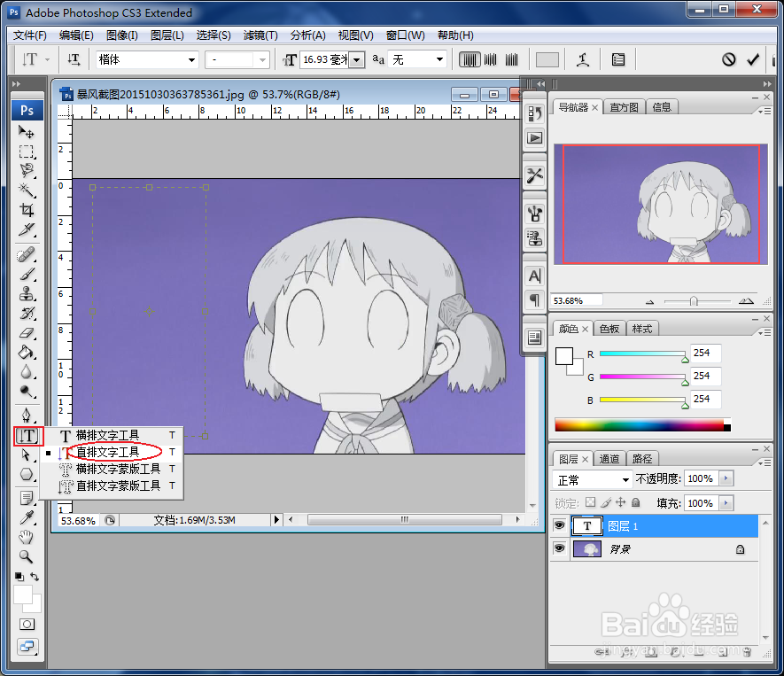Toggle lock transparent pixels
The width and height of the screenshot is (784, 676).
pyautogui.click(x=591, y=502)
